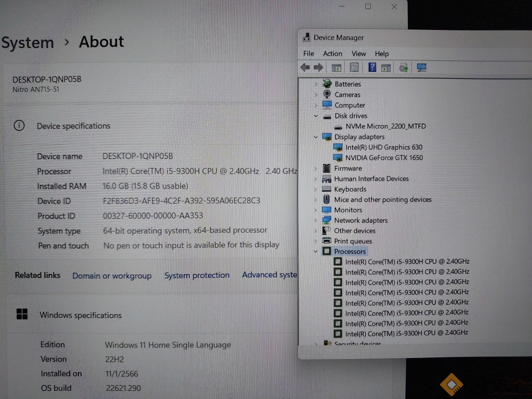Click the blue Help question-mark icon
The height and width of the screenshot is (399, 532).
point(372,67)
